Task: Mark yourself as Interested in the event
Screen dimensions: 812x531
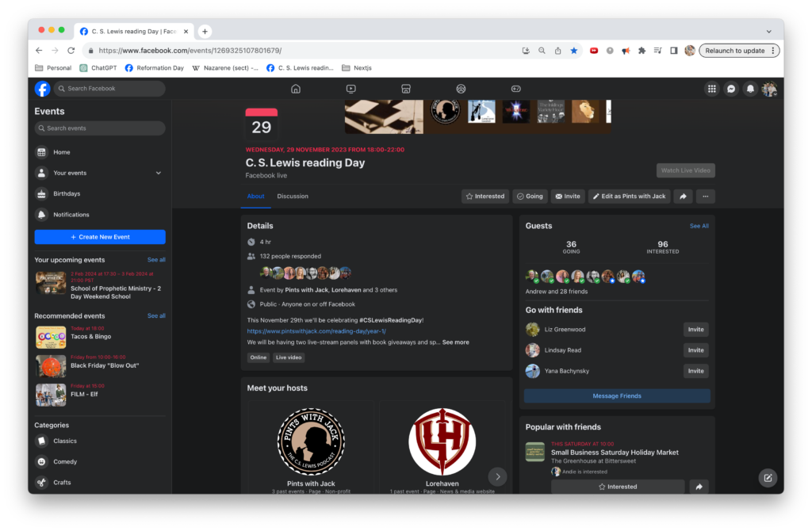Action: click(485, 197)
